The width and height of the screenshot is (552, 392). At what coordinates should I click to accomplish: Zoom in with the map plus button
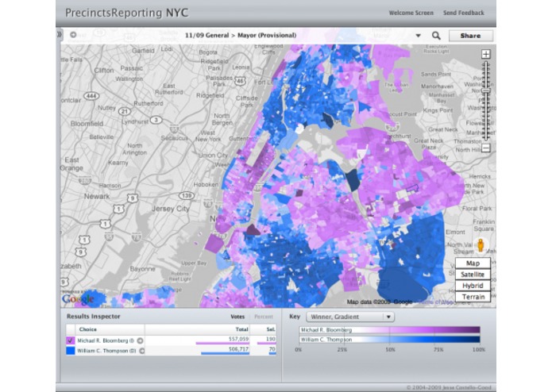[x=486, y=54]
